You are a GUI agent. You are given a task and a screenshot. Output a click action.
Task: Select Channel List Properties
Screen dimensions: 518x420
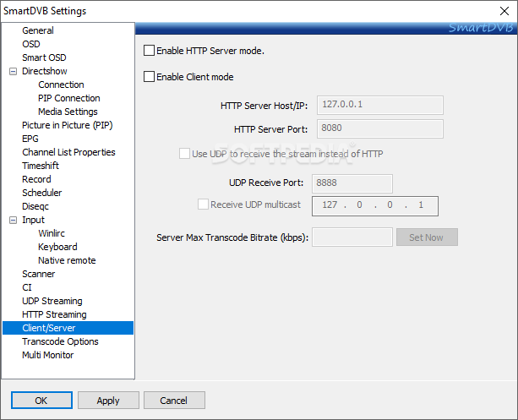[68, 152]
